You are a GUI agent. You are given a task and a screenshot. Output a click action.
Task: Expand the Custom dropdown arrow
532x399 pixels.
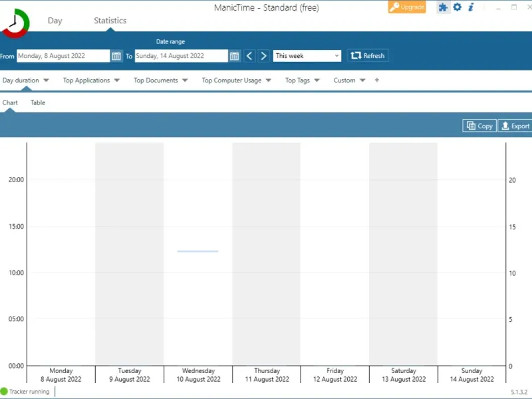tap(362, 80)
